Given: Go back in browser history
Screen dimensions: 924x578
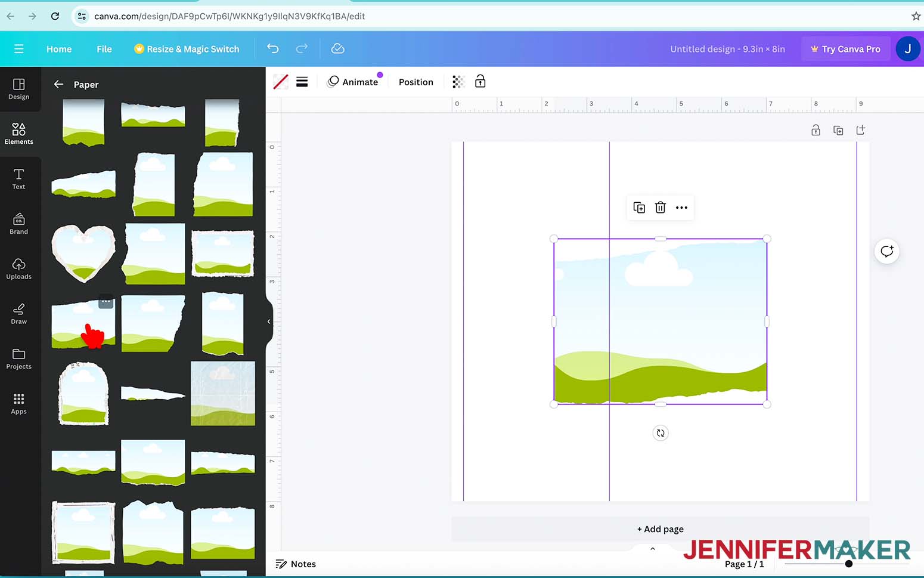Looking at the screenshot, I should pos(10,16).
